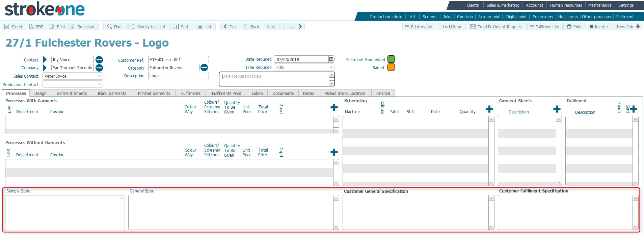Open the Time Required dropdown
Screen dimensions: 644x235
click(331, 68)
